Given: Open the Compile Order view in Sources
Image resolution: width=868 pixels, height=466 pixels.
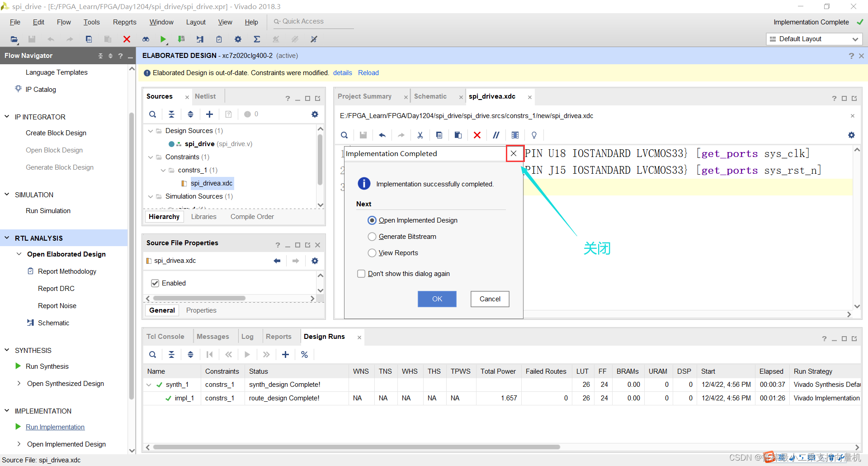Looking at the screenshot, I should coord(252,217).
